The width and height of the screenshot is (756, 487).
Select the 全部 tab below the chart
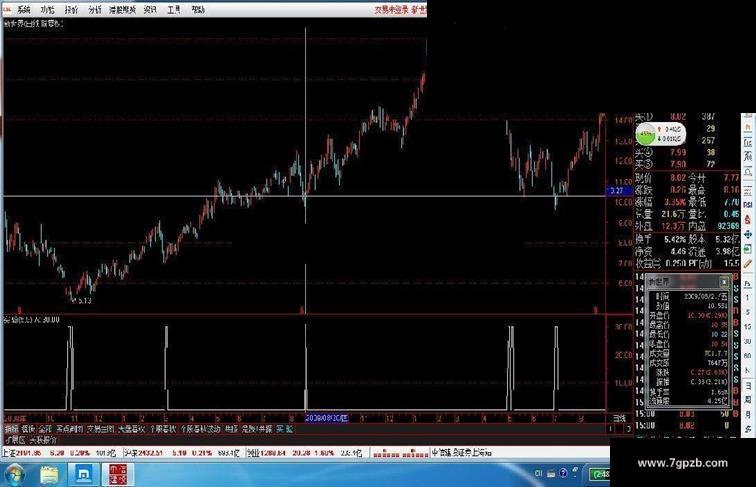click(45, 429)
